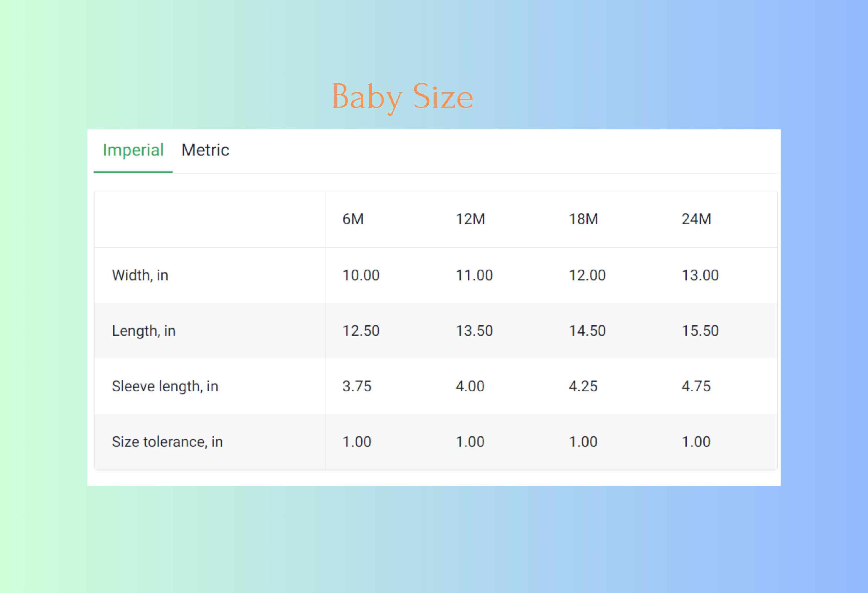The height and width of the screenshot is (593, 868).
Task: Select the 6M column header
Action: point(353,219)
